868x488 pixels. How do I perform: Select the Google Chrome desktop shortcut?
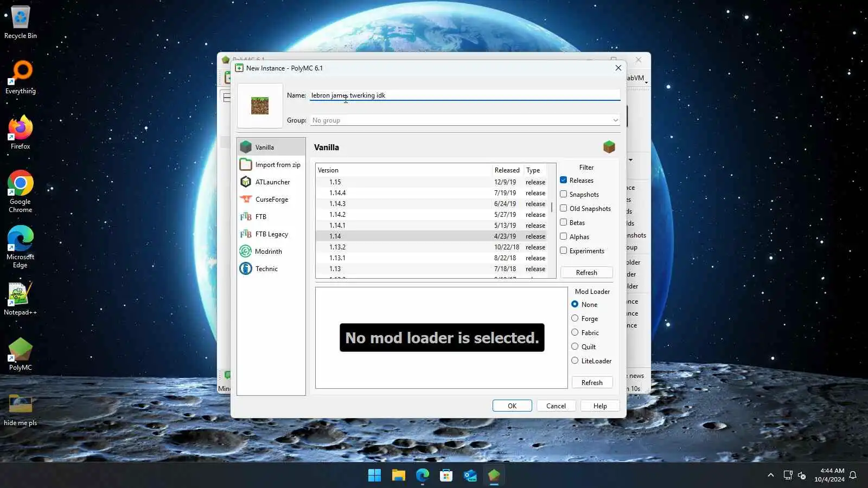coord(21,192)
